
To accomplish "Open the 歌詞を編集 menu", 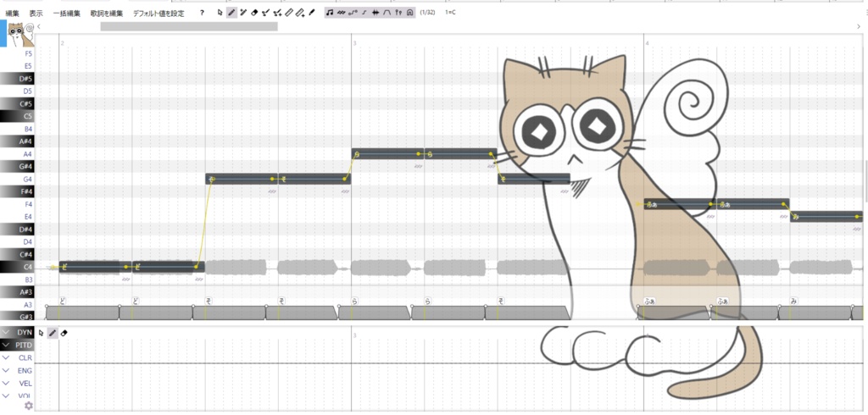I will pos(107,13).
